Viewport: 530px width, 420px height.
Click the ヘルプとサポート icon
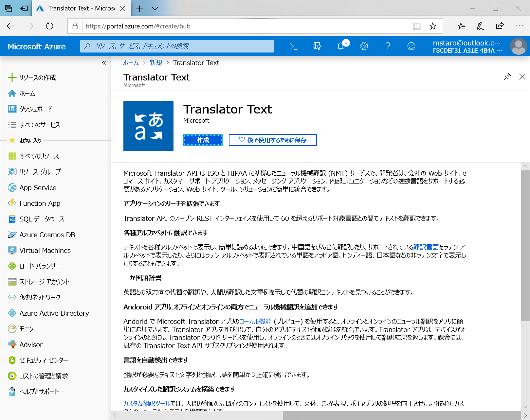click(x=12, y=392)
